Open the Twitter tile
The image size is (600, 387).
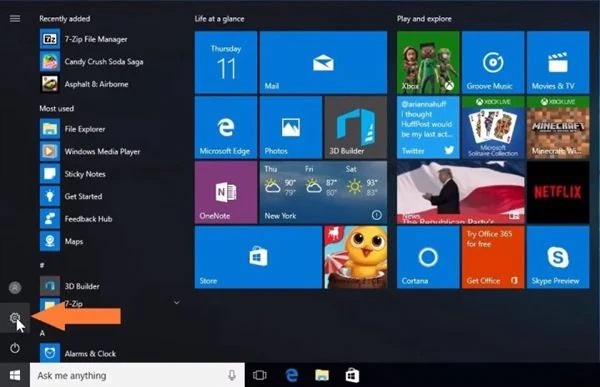coord(428,127)
